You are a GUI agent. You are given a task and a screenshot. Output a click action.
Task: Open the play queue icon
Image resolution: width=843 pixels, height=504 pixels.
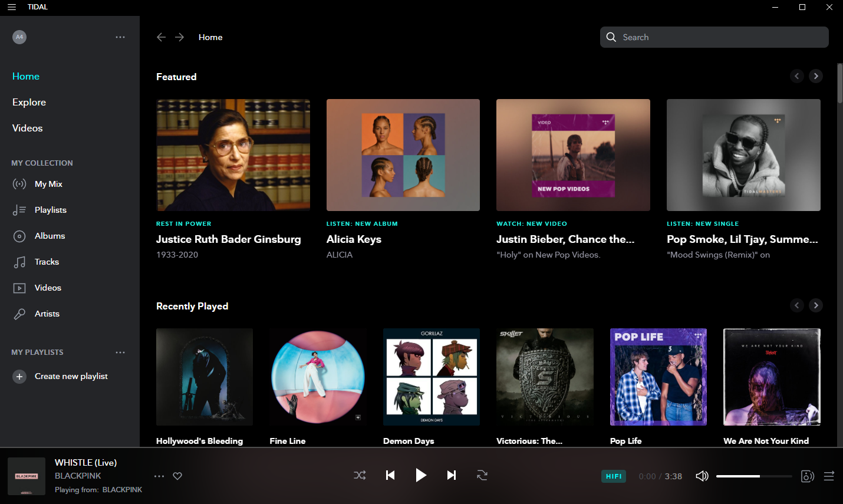click(829, 476)
